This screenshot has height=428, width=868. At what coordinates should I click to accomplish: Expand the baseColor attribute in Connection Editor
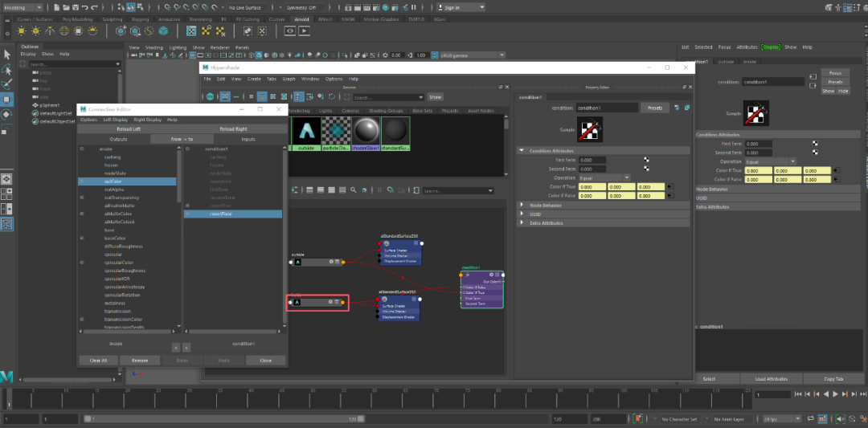(x=82, y=238)
